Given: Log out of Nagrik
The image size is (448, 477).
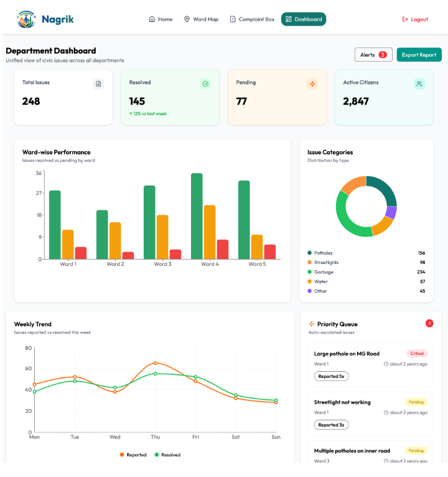Looking at the screenshot, I should 415,19.
